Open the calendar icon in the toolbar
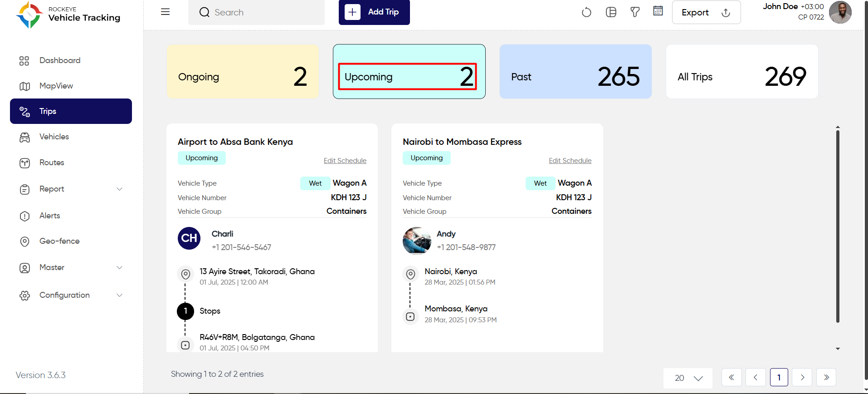The image size is (868, 394). 658,11
